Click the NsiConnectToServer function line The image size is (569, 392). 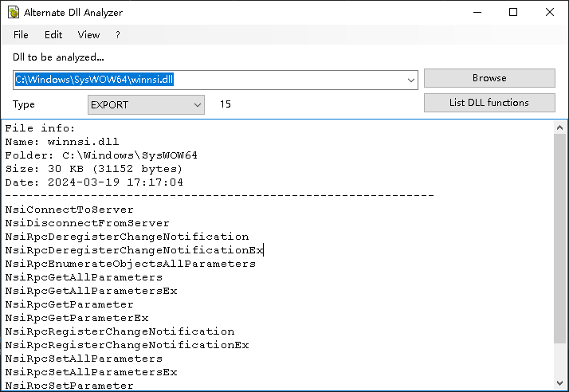click(69, 210)
